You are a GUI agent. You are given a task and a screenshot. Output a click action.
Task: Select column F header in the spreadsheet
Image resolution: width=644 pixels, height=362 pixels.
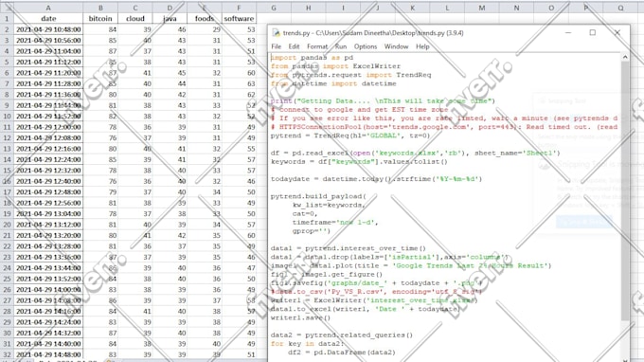click(x=239, y=8)
